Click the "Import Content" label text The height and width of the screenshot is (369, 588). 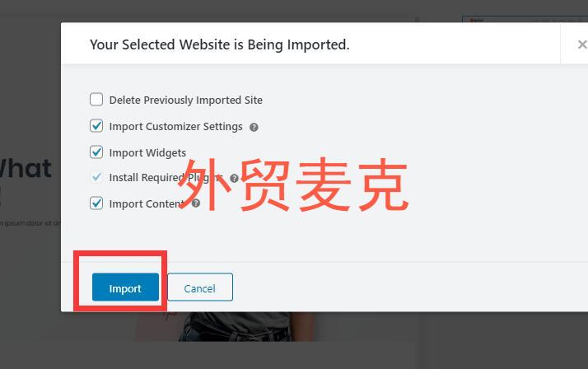pyautogui.click(x=147, y=204)
